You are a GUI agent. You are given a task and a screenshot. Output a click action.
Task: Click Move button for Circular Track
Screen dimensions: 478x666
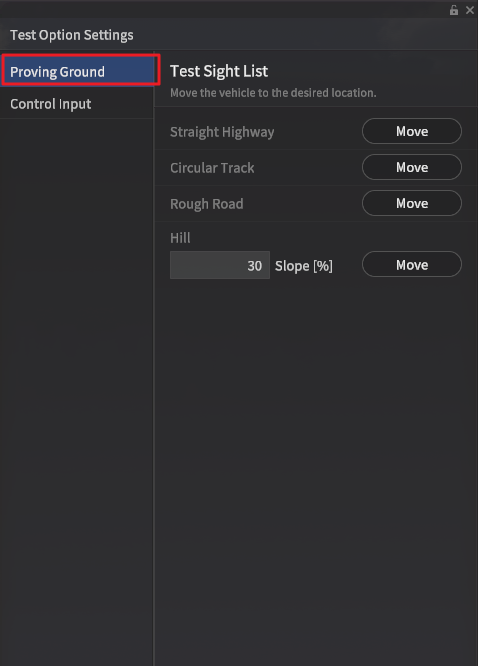(412, 167)
